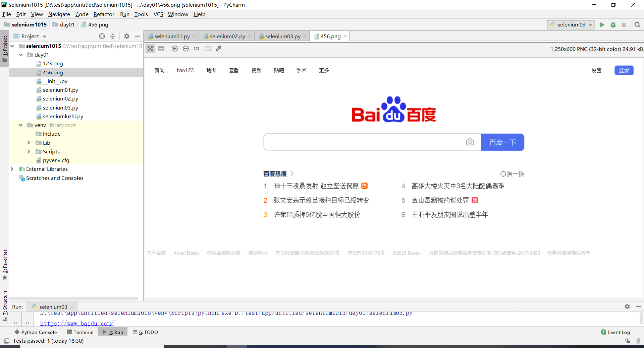Open the Z: Structure side tool tab
Screen dimensions: 644x348
click(5, 305)
